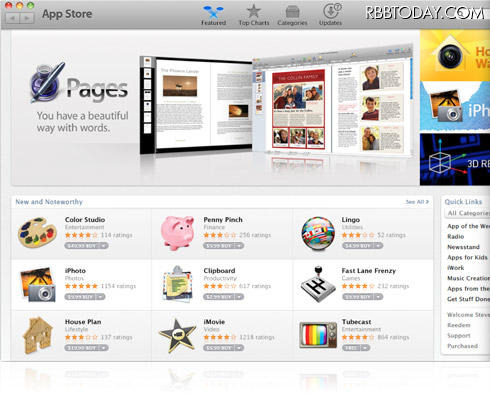Open Color Studio buy button dropdown arrow
490x396 pixels.
click(104, 246)
